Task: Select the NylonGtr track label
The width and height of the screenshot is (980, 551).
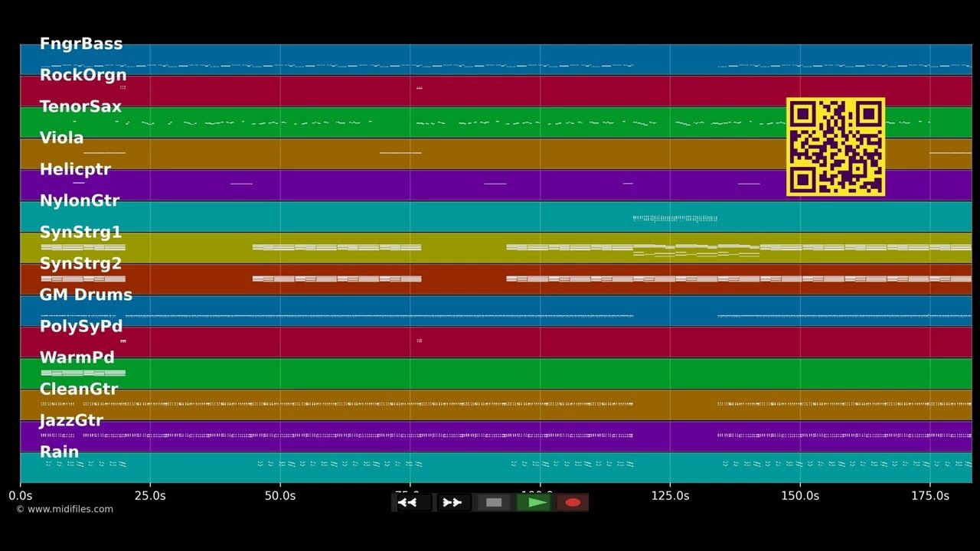Action: (80, 201)
